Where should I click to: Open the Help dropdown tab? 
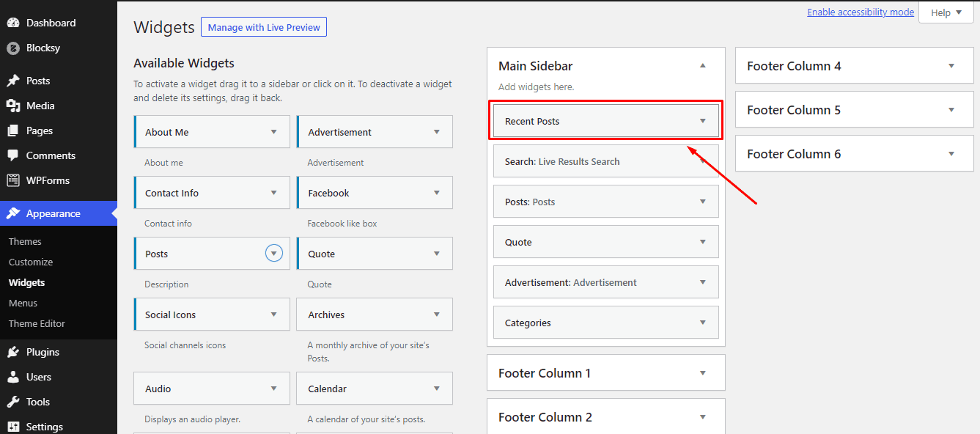click(946, 12)
